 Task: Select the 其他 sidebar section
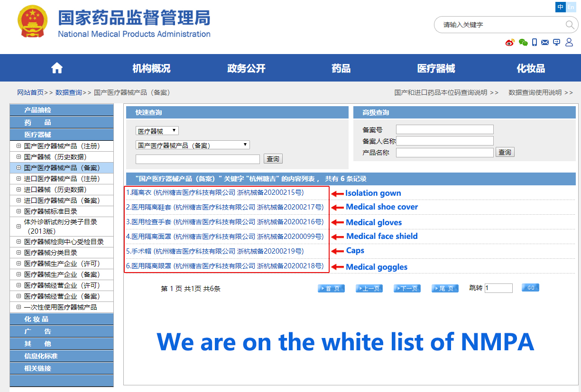coord(62,344)
